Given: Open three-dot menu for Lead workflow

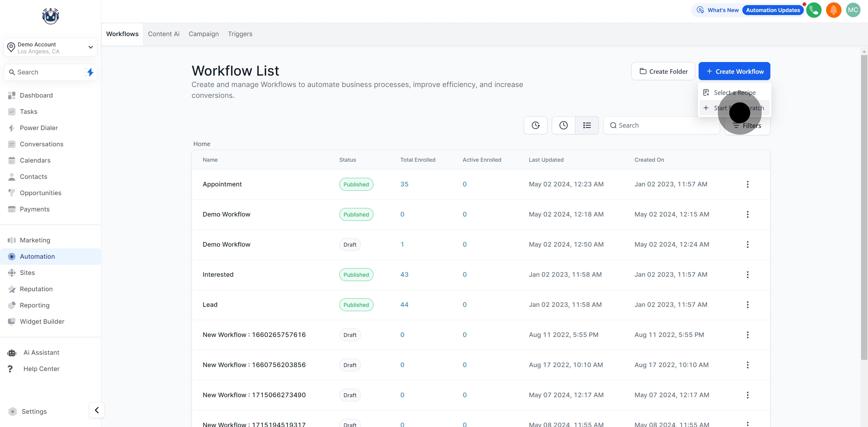Looking at the screenshot, I should point(747,305).
